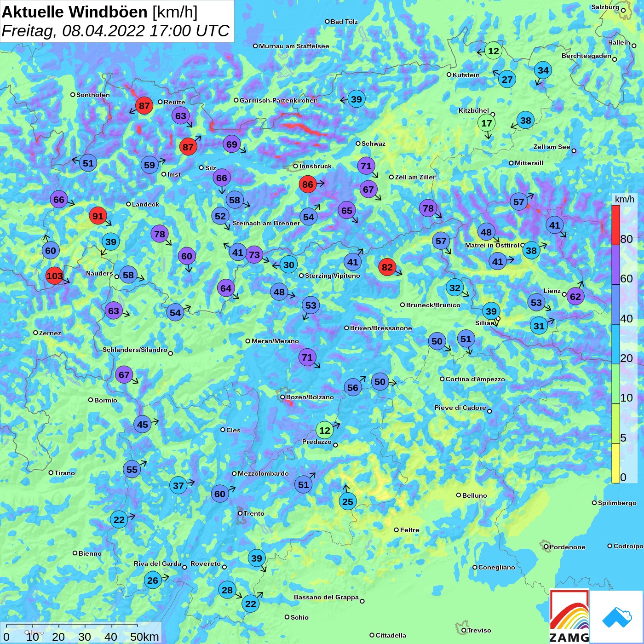644x644 pixels.
Task: Select the red 91 km/h station marker
Action: (x=98, y=216)
